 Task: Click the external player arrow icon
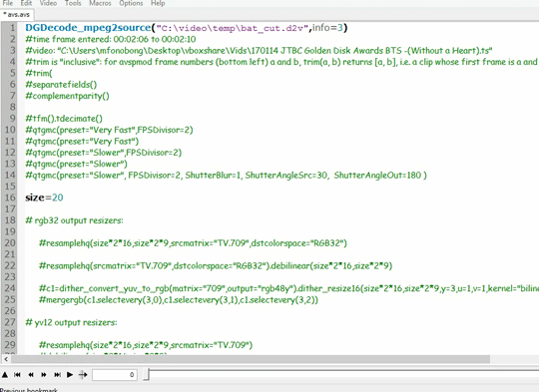[83, 374]
